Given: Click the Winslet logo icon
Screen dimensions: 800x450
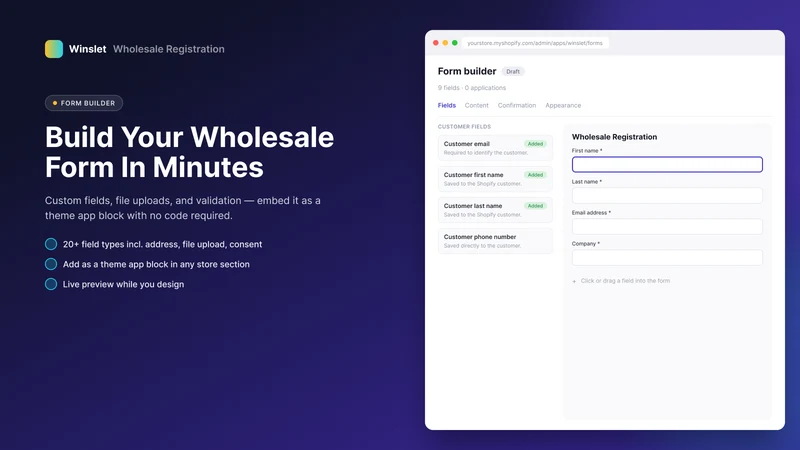Looking at the screenshot, I should click(x=54, y=49).
